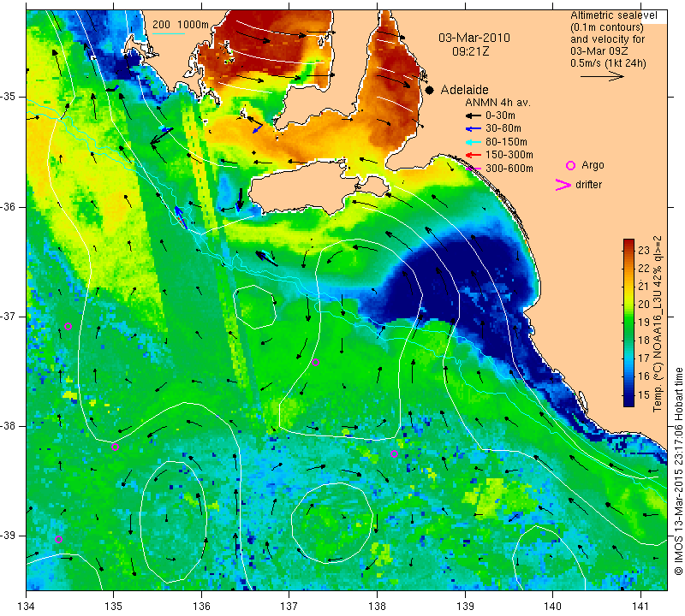Click the 03-Mar-2010 date text
The image size is (685, 616).
pos(474,38)
